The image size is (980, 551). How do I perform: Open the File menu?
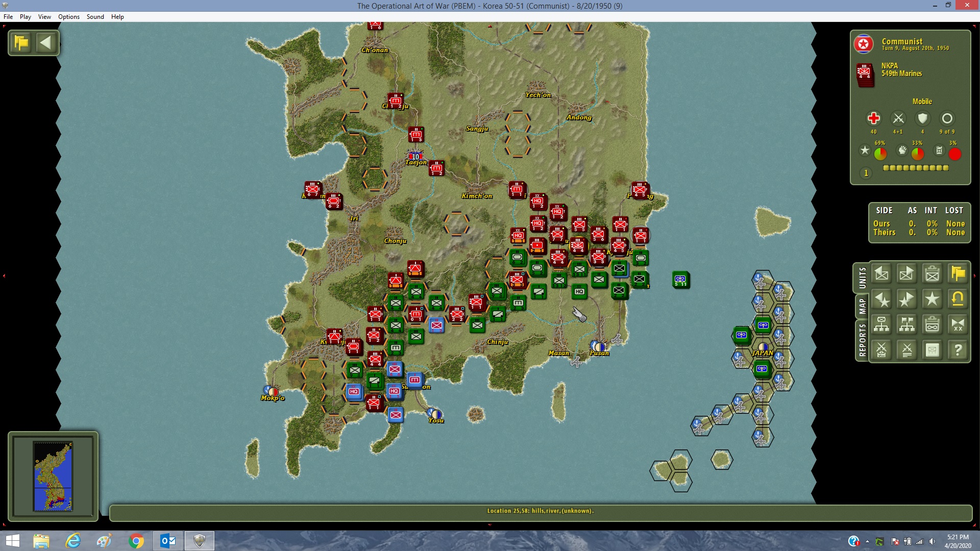click(8, 17)
